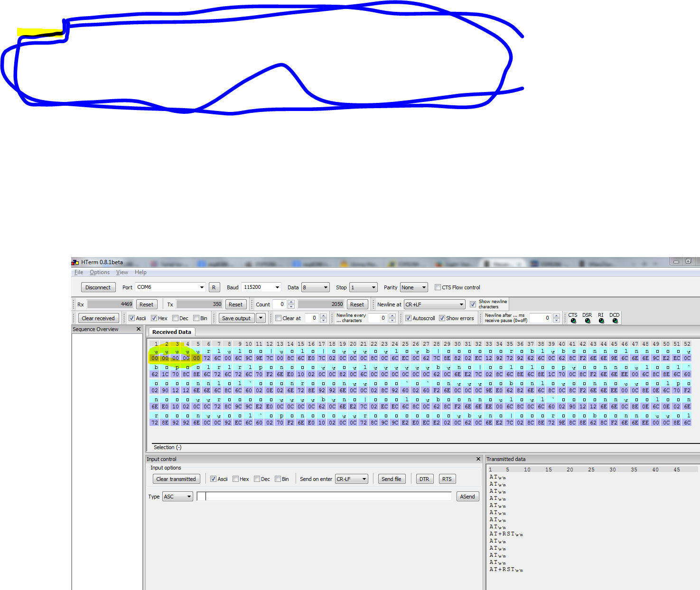700x590 pixels.
Task: Click the Clear transmitted button
Action: click(176, 479)
